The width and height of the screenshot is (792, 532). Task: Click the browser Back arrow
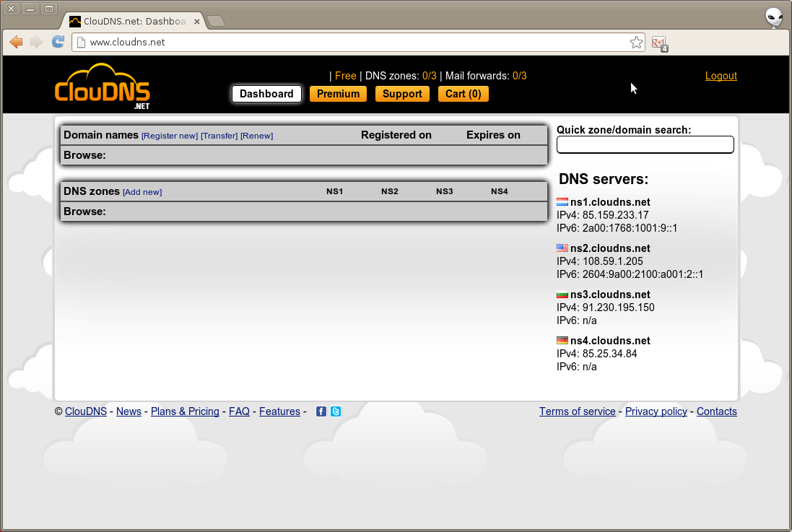[16, 42]
